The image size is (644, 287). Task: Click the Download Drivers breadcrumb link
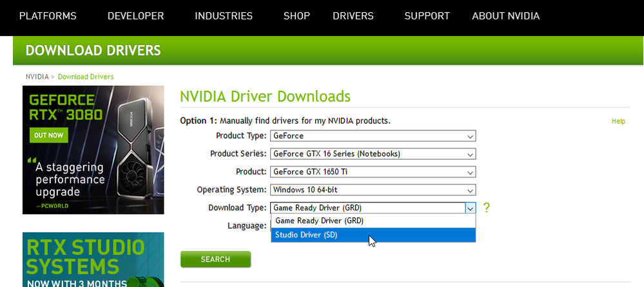(x=86, y=77)
